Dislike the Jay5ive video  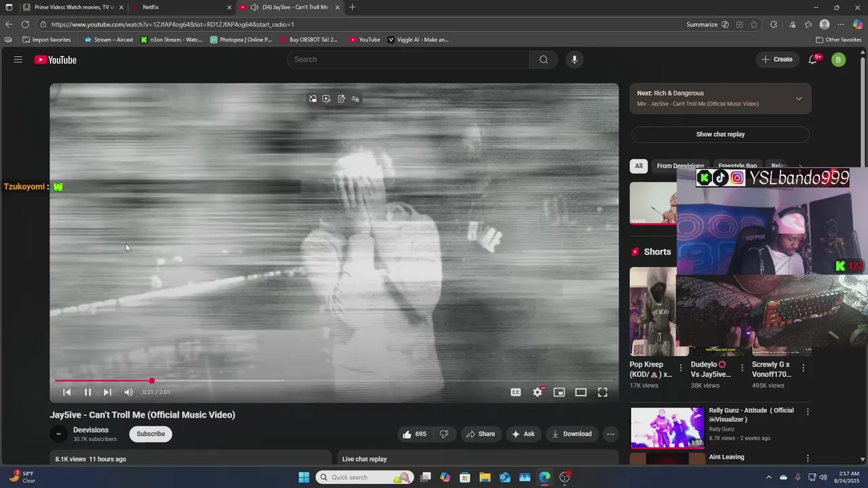click(444, 434)
